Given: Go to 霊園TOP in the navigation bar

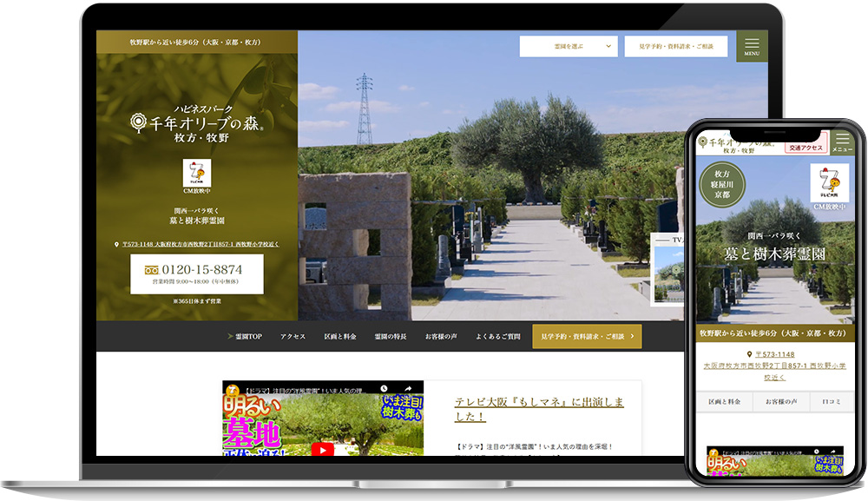Looking at the screenshot, I should (x=245, y=337).
